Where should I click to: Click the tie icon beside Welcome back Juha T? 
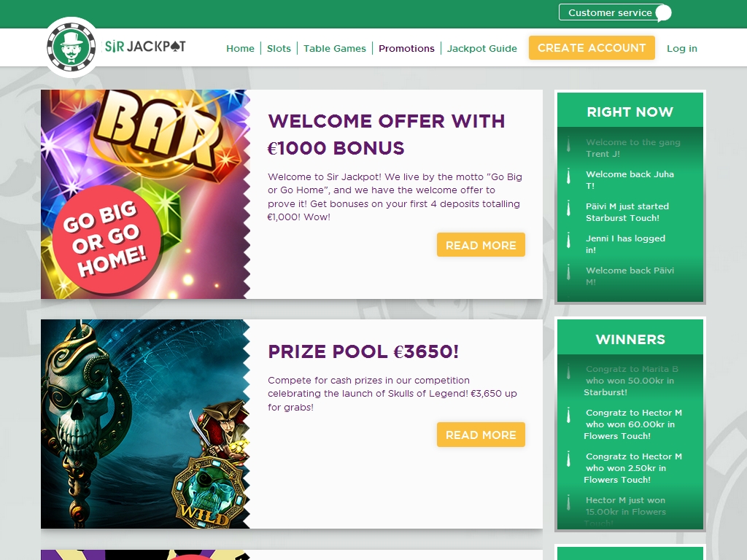(568, 176)
